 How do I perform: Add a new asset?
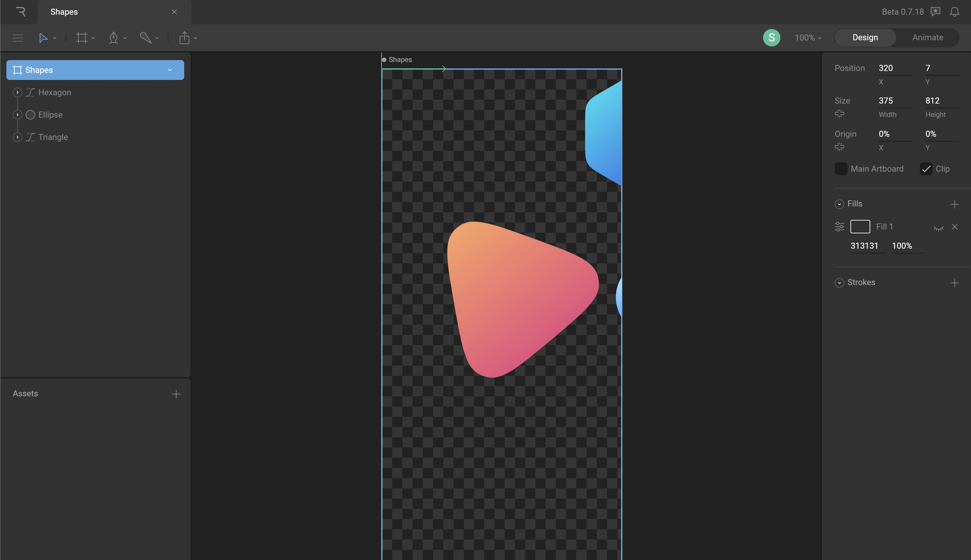176,394
